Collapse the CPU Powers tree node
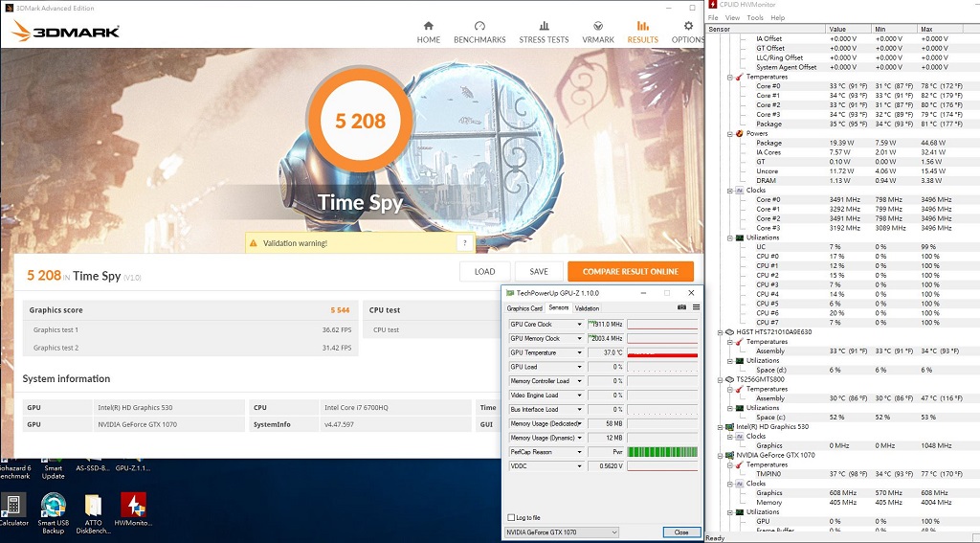Screen dimensions: 980x543 [730, 133]
